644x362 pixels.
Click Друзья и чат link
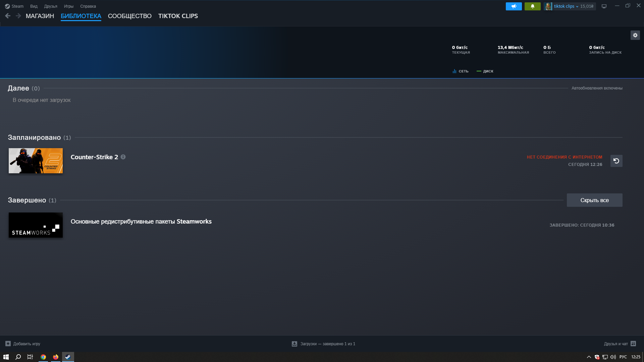[616, 344]
